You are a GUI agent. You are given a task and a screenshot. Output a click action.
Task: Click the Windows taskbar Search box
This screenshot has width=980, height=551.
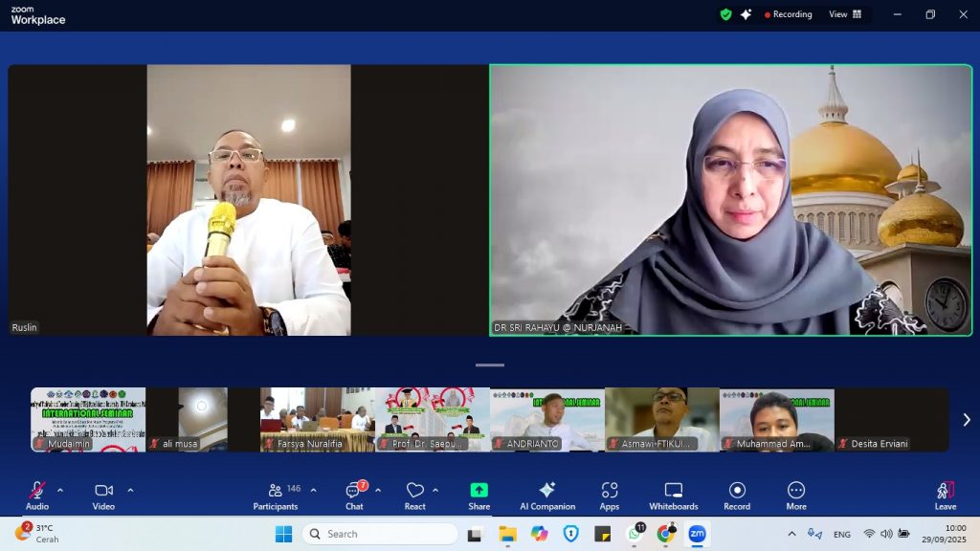tap(380, 534)
